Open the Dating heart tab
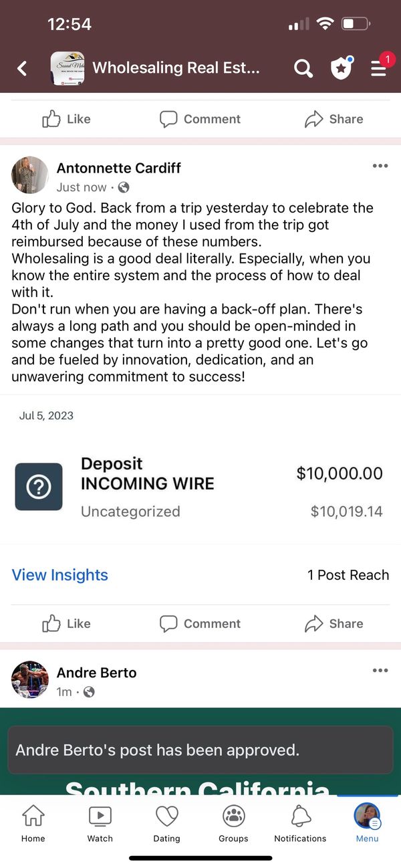 (x=166, y=823)
